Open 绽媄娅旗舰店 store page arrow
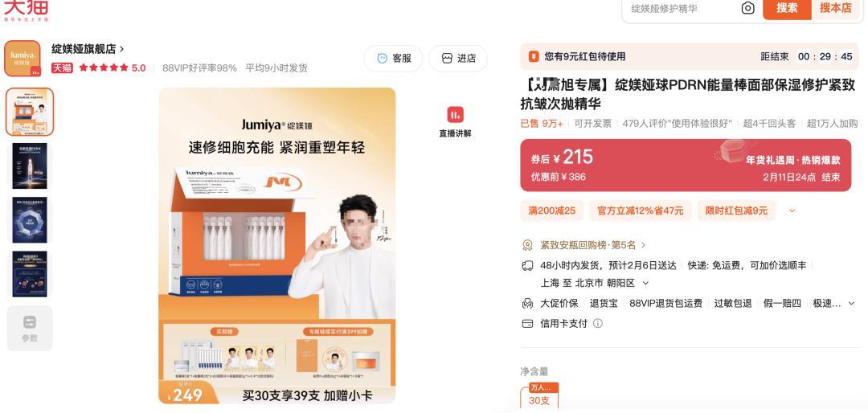868x413 pixels. (122, 49)
